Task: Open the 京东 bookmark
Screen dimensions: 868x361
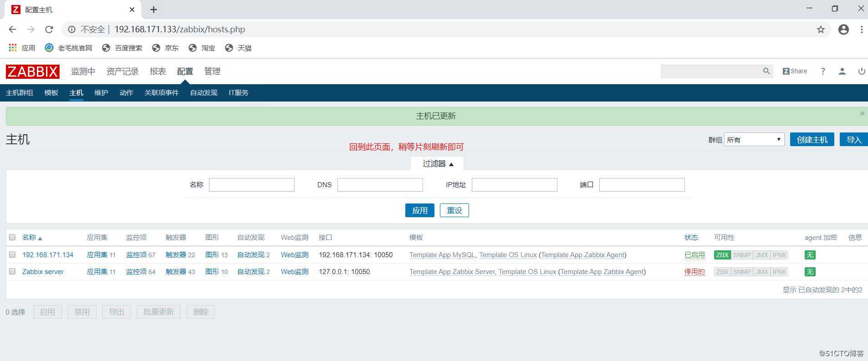Action: point(165,48)
